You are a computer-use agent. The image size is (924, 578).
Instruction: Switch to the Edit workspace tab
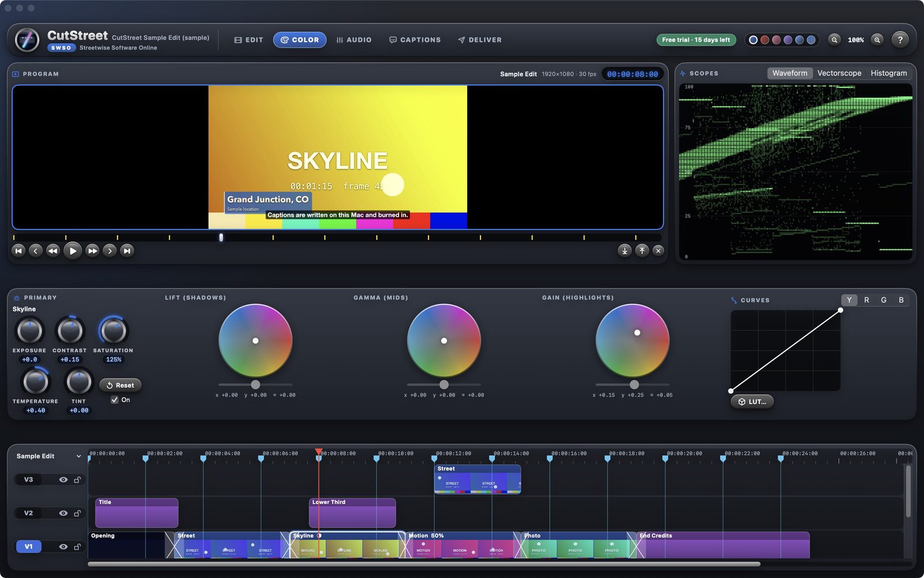249,40
